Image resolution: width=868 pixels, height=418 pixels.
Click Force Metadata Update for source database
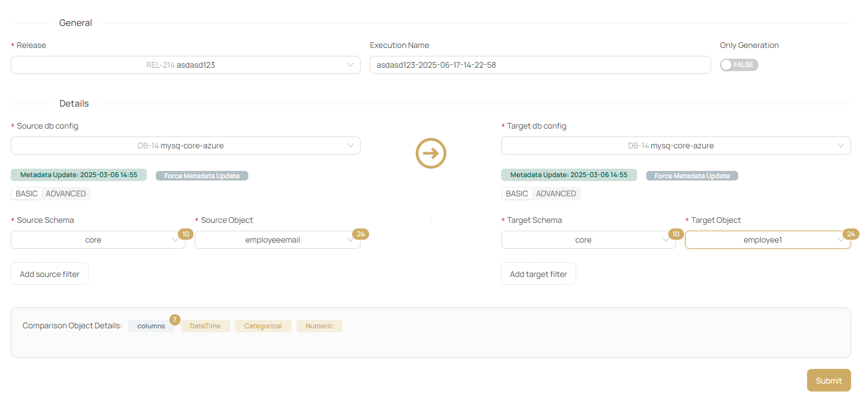pos(201,175)
